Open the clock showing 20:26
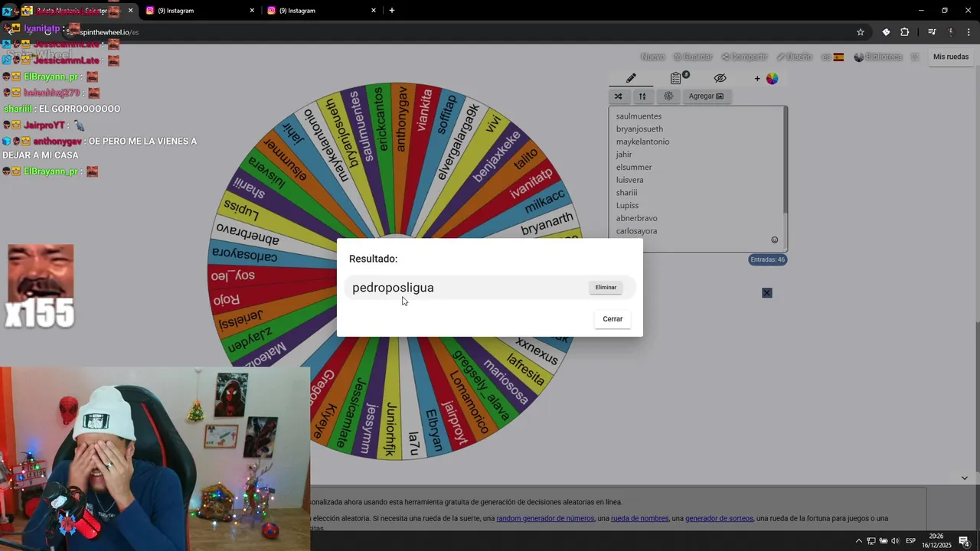The width and height of the screenshot is (980, 551). pos(936,540)
